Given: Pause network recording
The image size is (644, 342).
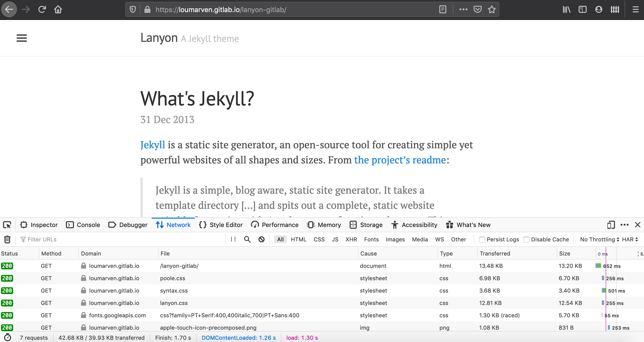Looking at the screenshot, I should coord(233,239).
